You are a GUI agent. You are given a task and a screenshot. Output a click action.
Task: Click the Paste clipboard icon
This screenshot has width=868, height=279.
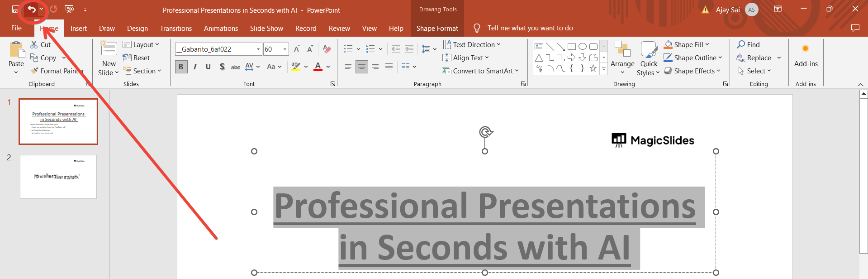[17, 49]
